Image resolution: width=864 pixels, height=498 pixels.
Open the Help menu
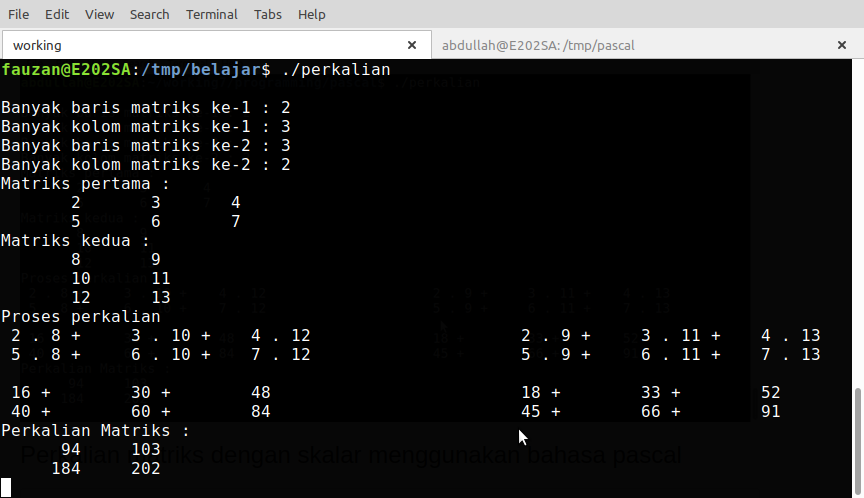pos(312,14)
